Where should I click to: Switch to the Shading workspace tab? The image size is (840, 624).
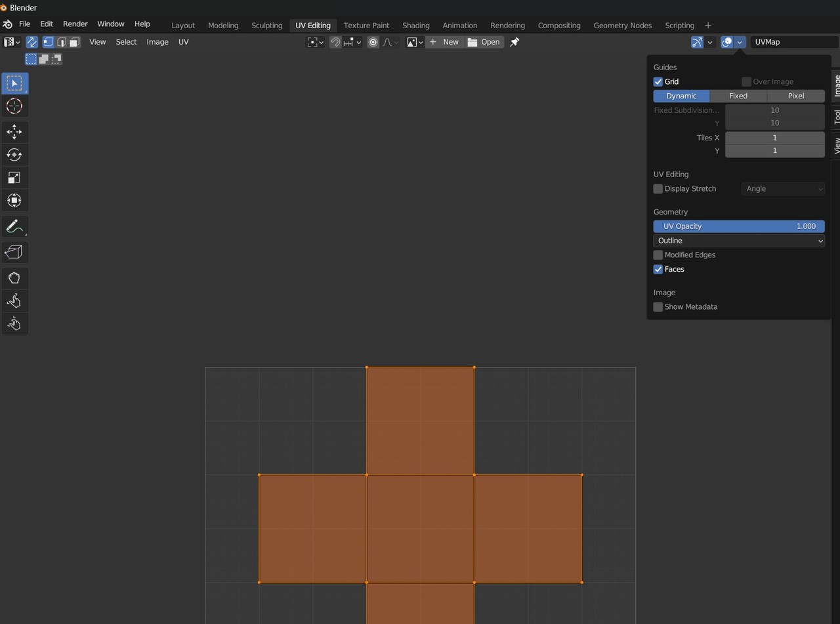click(x=416, y=26)
